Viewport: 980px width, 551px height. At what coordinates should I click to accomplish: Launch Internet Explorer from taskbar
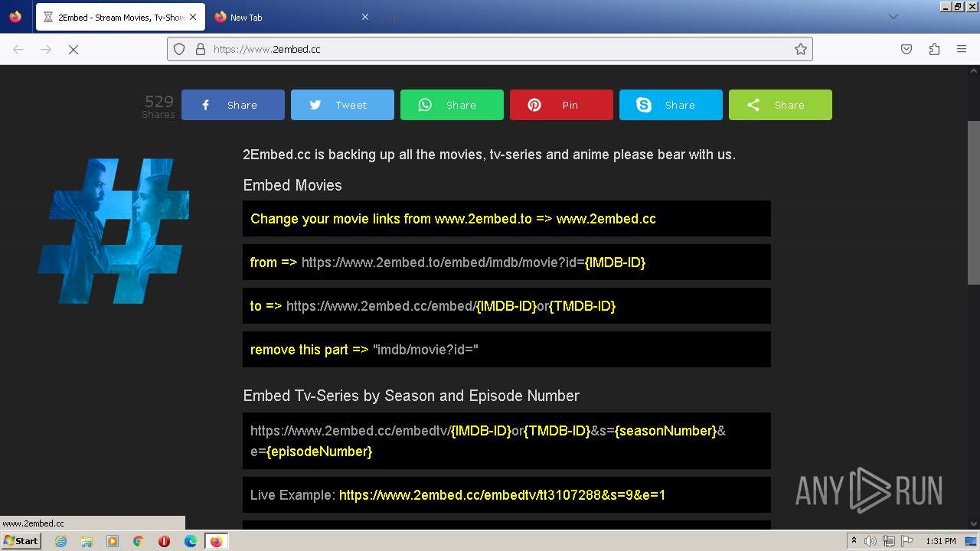click(60, 541)
